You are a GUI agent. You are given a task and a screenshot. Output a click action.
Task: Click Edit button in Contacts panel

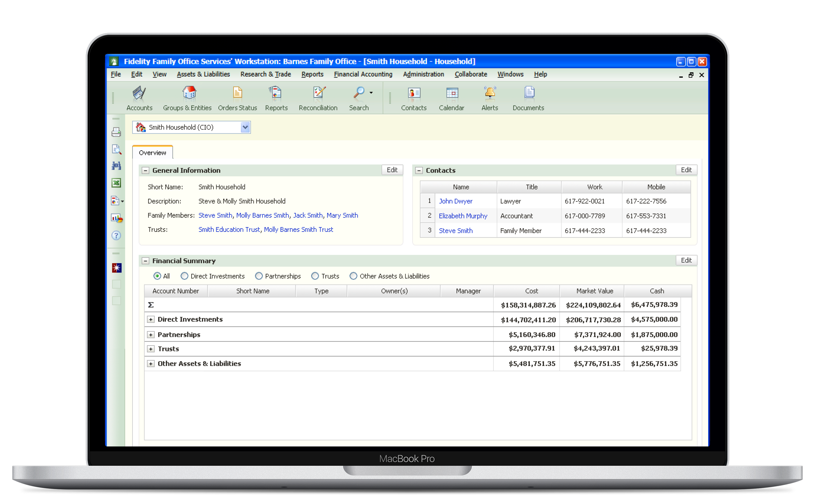[686, 170]
